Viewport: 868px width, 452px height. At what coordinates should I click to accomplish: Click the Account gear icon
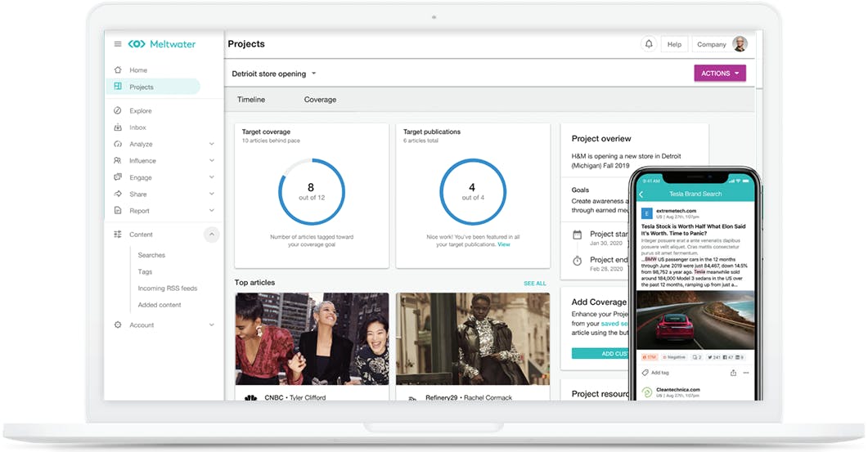point(117,324)
